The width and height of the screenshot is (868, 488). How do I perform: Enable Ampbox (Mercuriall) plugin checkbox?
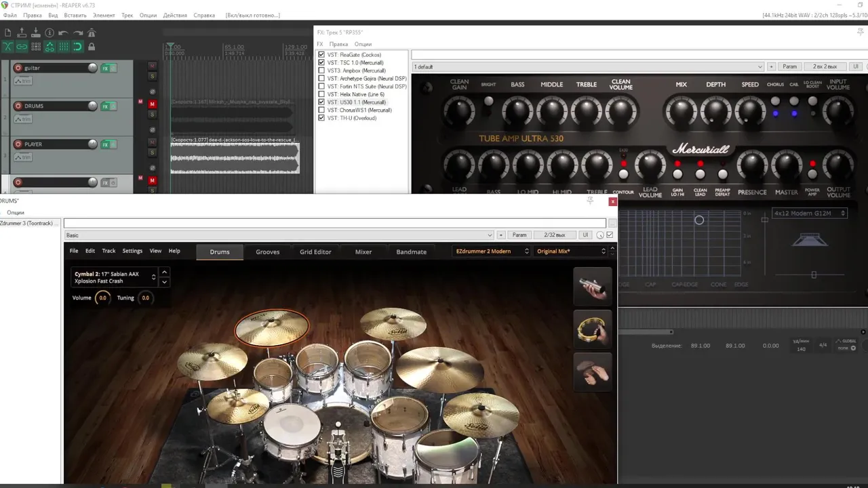[x=321, y=70]
